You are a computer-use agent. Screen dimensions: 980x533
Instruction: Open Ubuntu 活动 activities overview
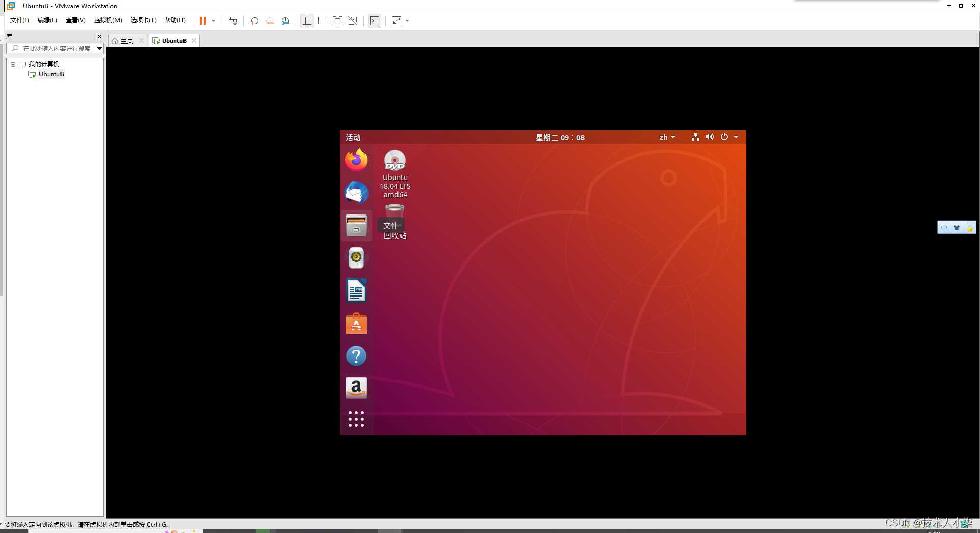(x=353, y=138)
